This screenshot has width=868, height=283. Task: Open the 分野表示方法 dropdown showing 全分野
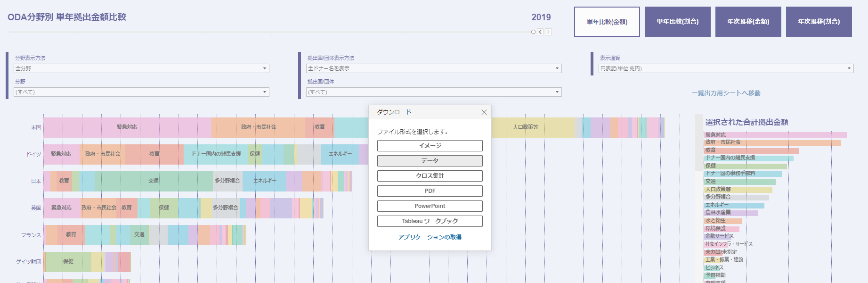[x=141, y=68]
